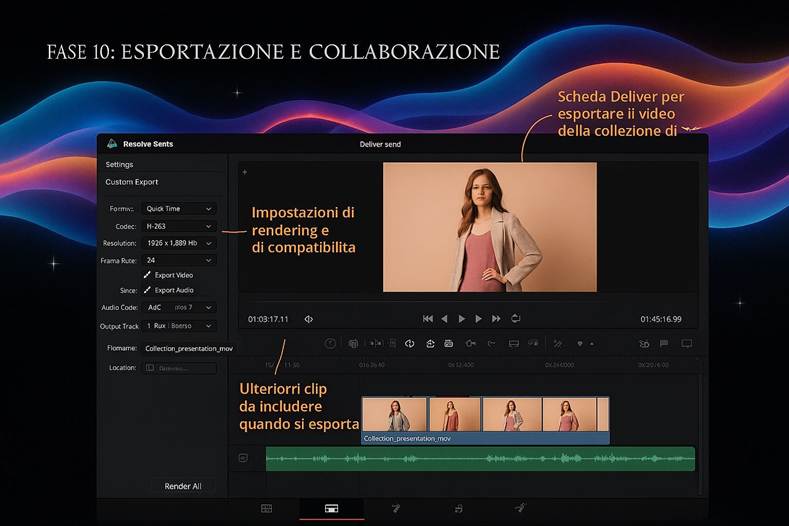
Task: Click the upload arrow icon in timeline toolbar
Action: (x=430, y=343)
